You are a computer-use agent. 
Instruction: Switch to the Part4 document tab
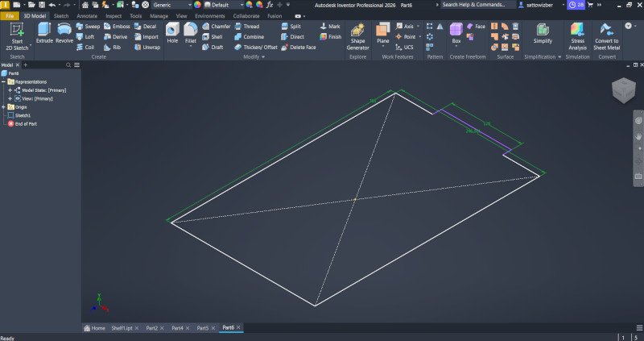point(177,328)
